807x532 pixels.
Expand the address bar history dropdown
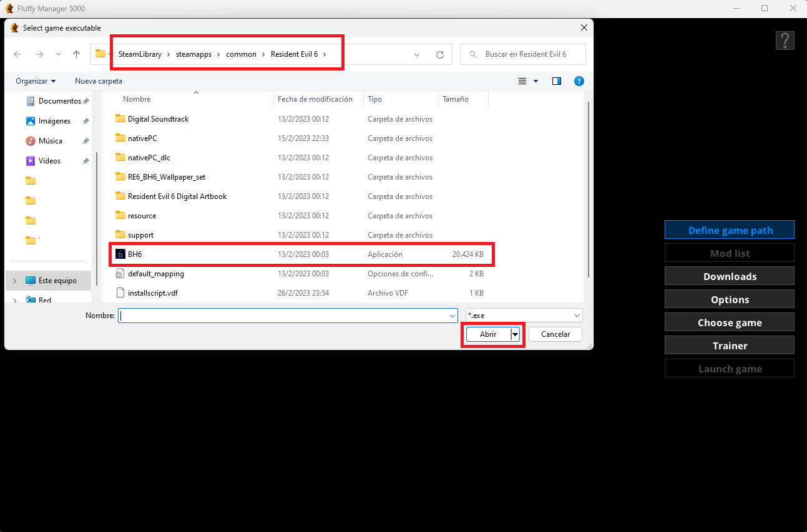tap(417, 54)
